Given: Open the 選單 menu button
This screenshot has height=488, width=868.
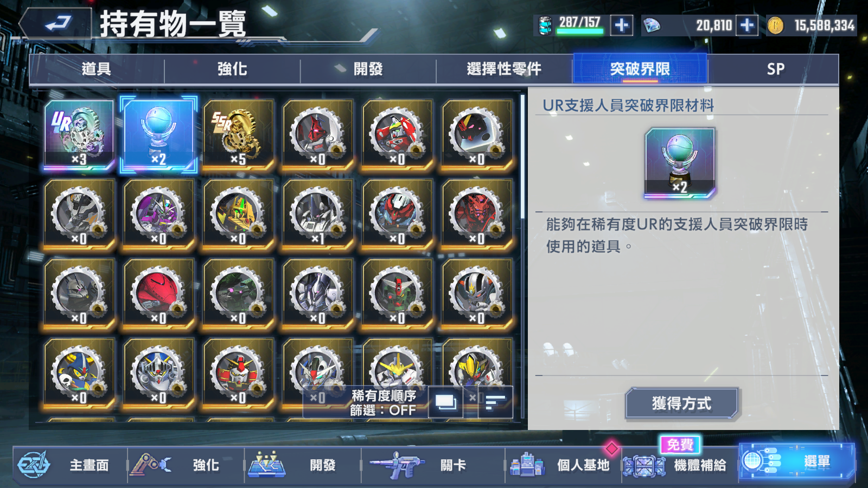Looking at the screenshot, I should click(x=796, y=462).
